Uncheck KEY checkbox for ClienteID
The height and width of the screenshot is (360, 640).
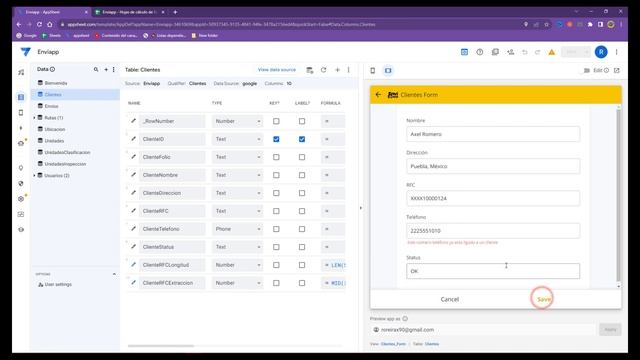(x=276, y=139)
